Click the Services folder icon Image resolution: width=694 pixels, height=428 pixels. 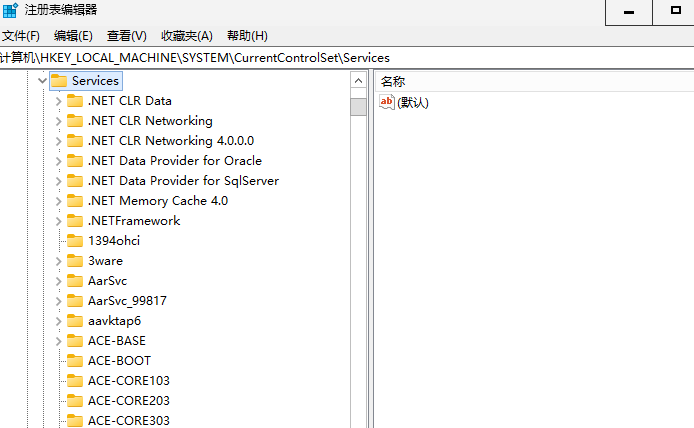click(59, 81)
